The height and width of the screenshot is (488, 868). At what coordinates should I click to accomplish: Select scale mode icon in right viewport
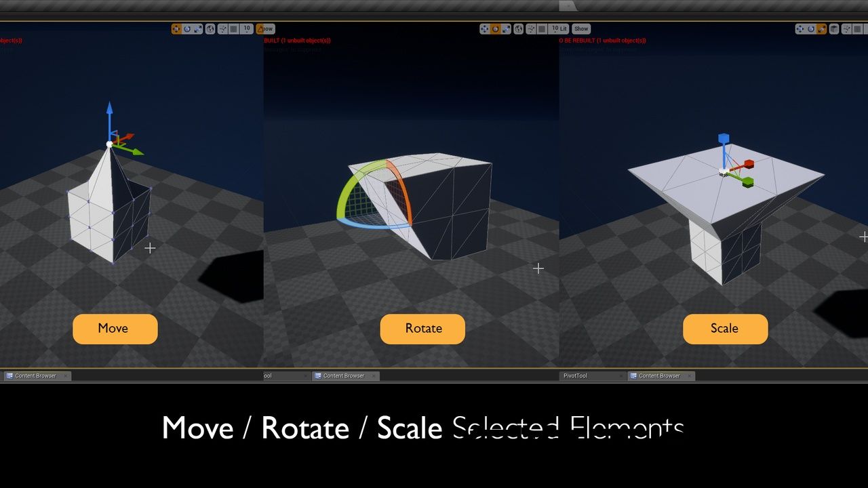coord(822,29)
